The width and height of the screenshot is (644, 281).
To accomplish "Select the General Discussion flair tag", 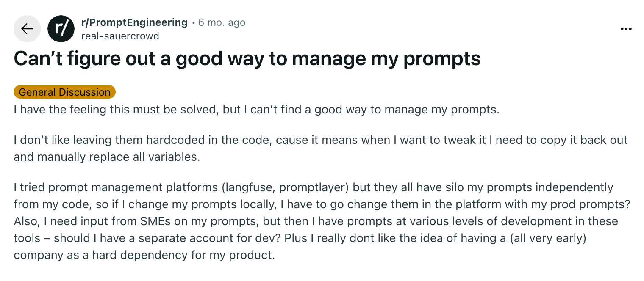I will [x=64, y=92].
